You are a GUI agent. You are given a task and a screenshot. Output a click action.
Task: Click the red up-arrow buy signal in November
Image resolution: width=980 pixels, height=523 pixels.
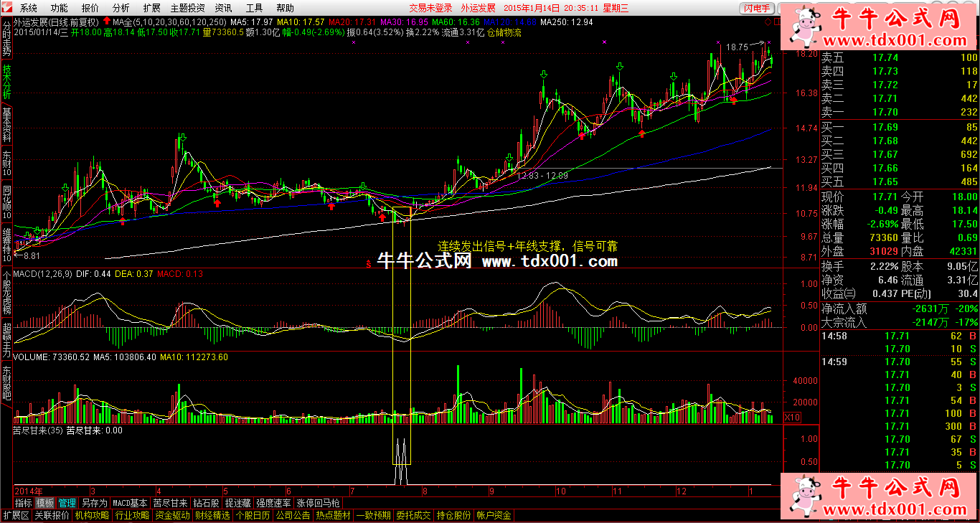641,133
